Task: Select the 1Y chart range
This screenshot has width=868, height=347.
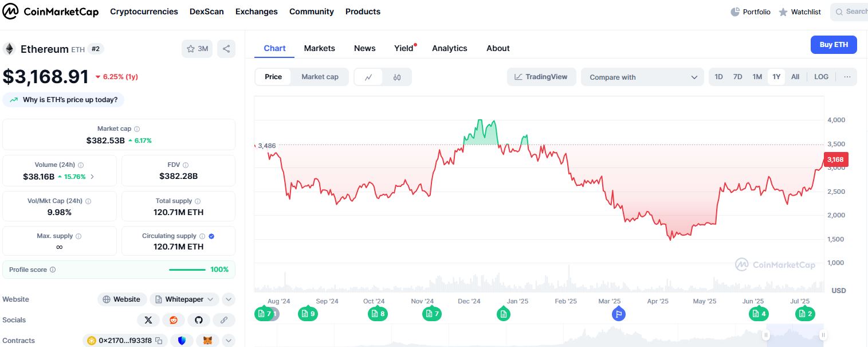Action: coord(776,77)
